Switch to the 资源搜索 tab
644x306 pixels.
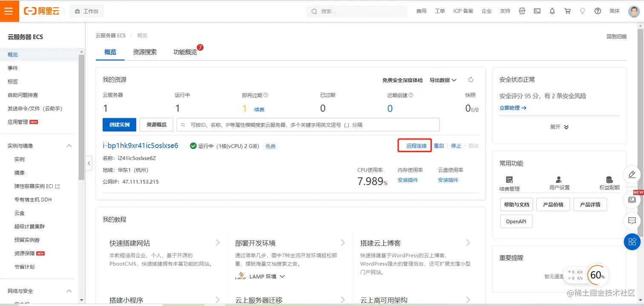(x=145, y=52)
